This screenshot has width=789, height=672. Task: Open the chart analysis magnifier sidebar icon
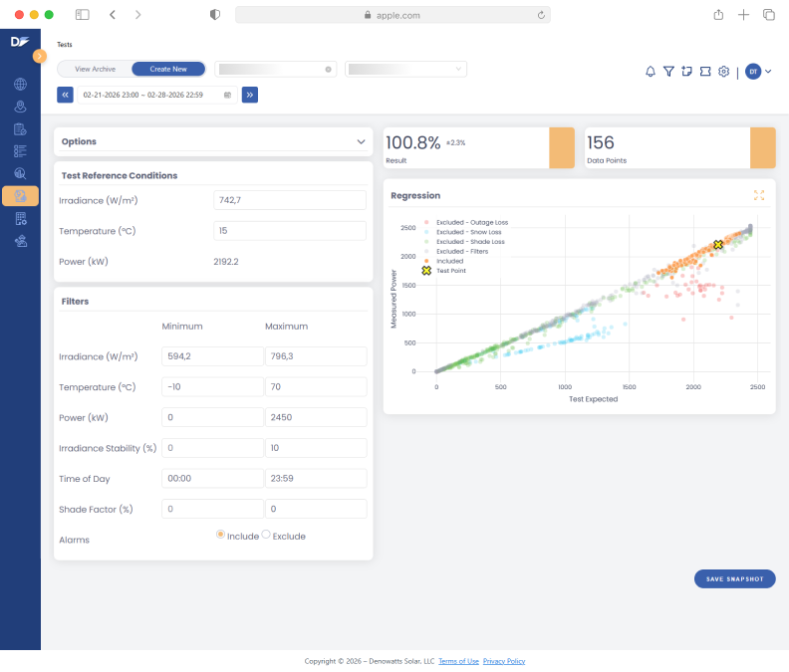[20, 173]
